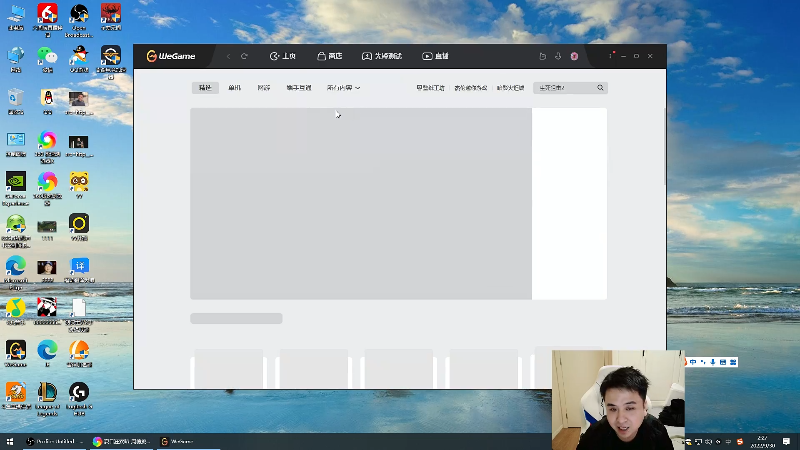800x450 pixels.
Task: Go back with WeGame's back arrow
Action: 229,56
